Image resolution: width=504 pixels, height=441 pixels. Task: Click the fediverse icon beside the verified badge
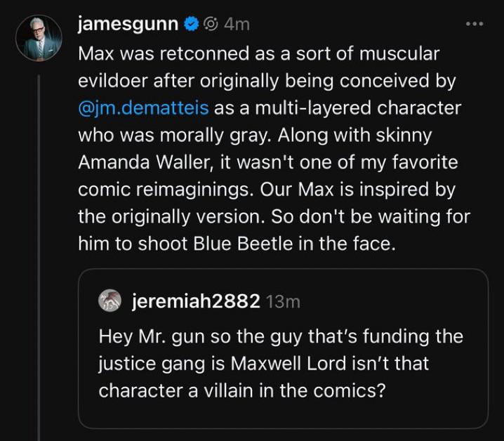[209, 25]
